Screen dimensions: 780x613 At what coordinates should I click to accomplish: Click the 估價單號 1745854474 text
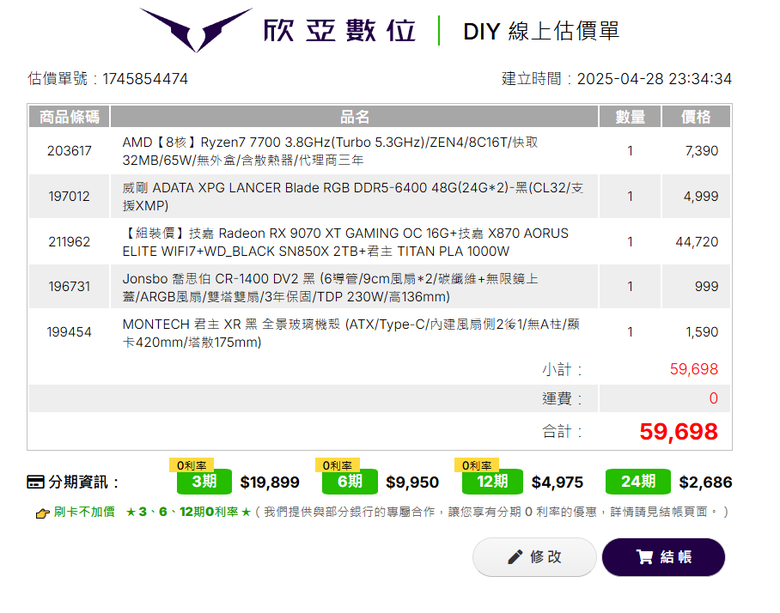(x=108, y=79)
